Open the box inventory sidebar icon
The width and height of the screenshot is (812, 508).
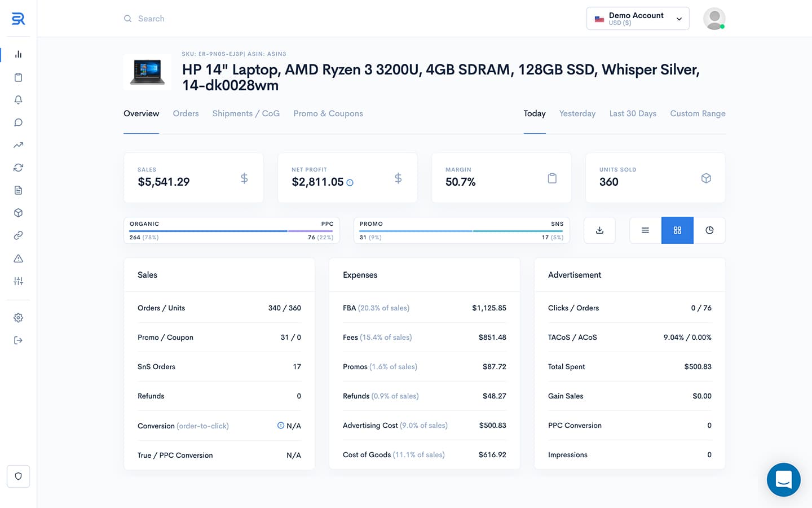(x=18, y=213)
